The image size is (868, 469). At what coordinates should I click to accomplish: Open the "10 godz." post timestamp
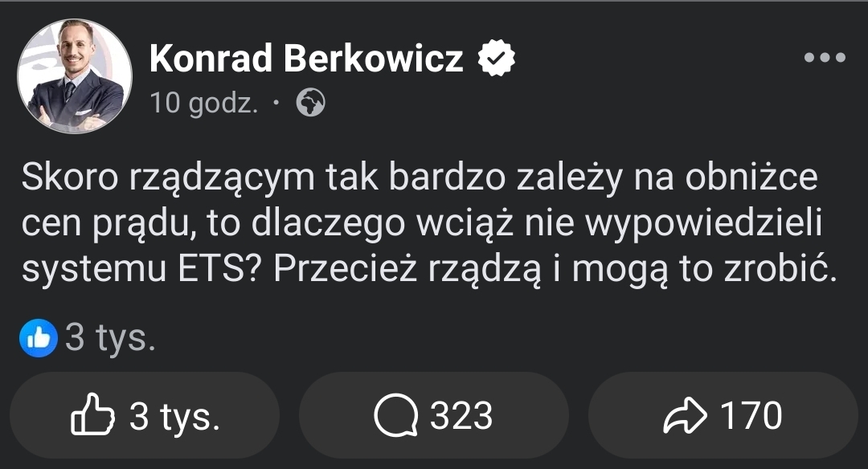(x=204, y=104)
